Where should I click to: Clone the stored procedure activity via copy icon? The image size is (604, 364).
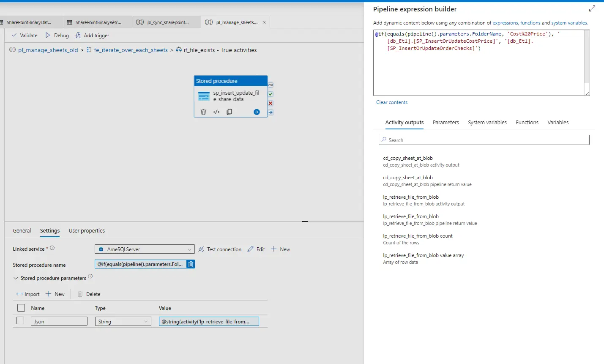coord(229,112)
